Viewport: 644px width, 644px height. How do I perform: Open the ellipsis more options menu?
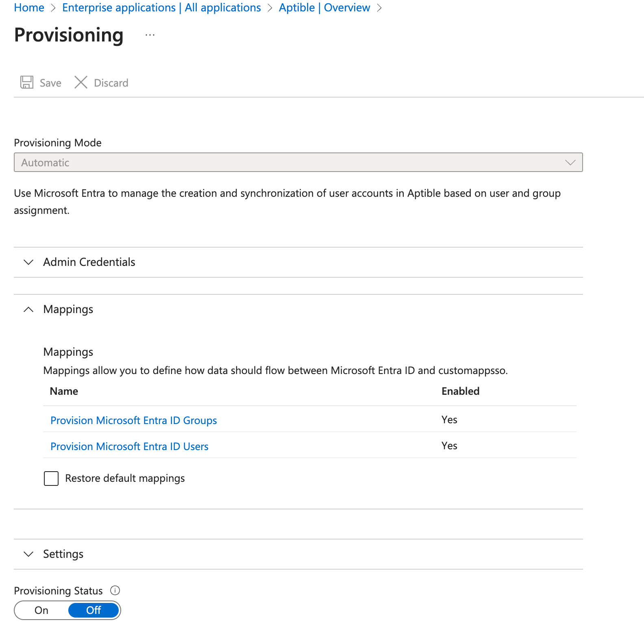(x=150, y=35)
